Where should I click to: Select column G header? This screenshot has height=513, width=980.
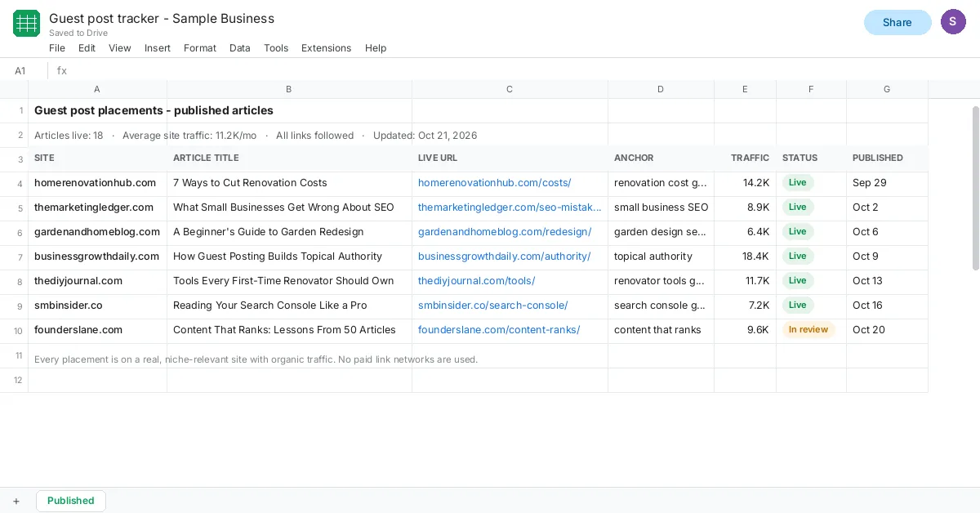point(887,89)
